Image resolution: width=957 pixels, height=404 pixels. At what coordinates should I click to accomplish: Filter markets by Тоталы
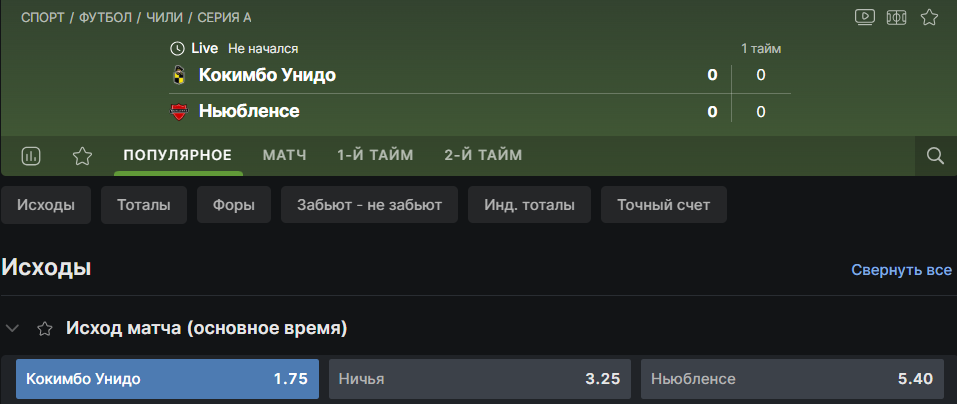point(144,205)
